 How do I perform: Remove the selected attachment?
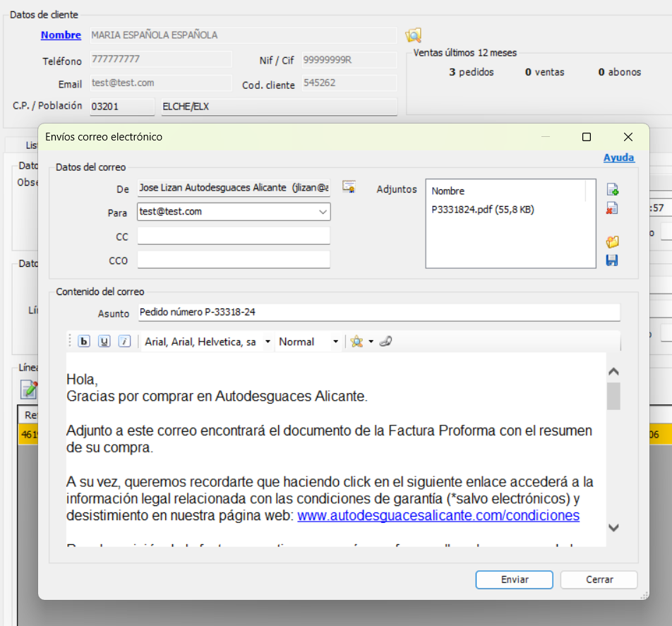click(612, 208)
